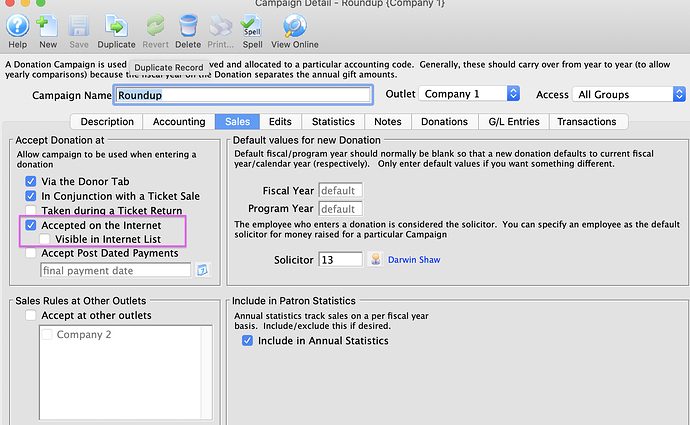Select the Sales tab
Image resolution: width=690 pixels, height=425 pixels.
pos(237,121)
